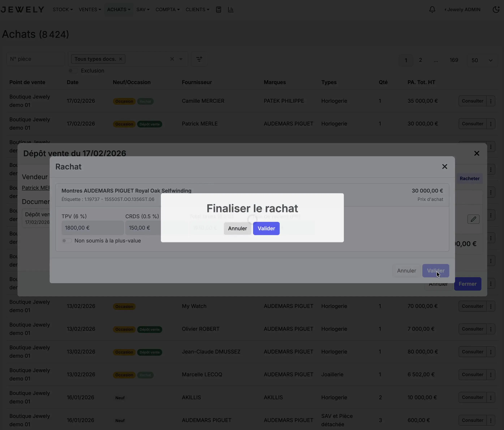Focus the 'N° pièce' search field
The height and width of the screenshot is (430, 504).
tap(36, 59)
